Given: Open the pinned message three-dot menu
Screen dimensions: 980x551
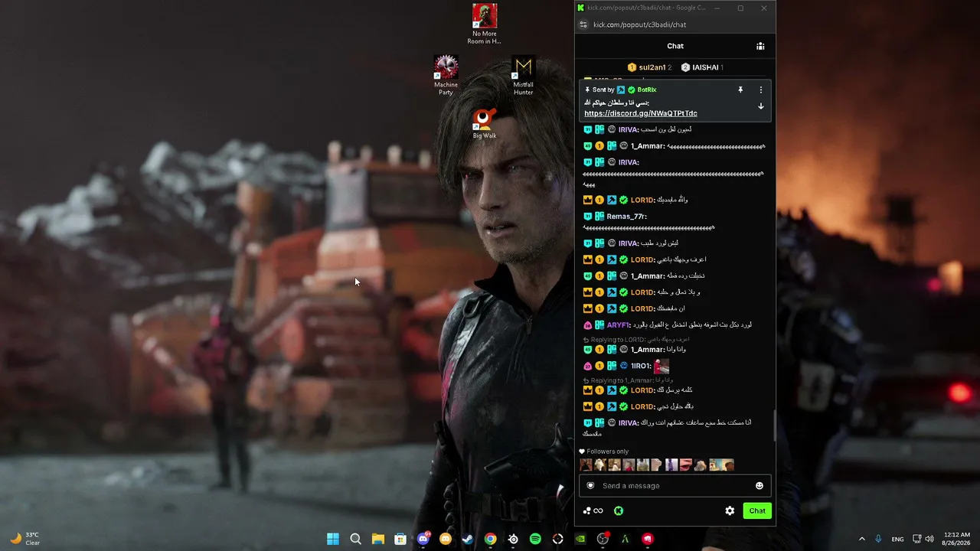Looking at the screenshot, I should click(x=760, y=90).
